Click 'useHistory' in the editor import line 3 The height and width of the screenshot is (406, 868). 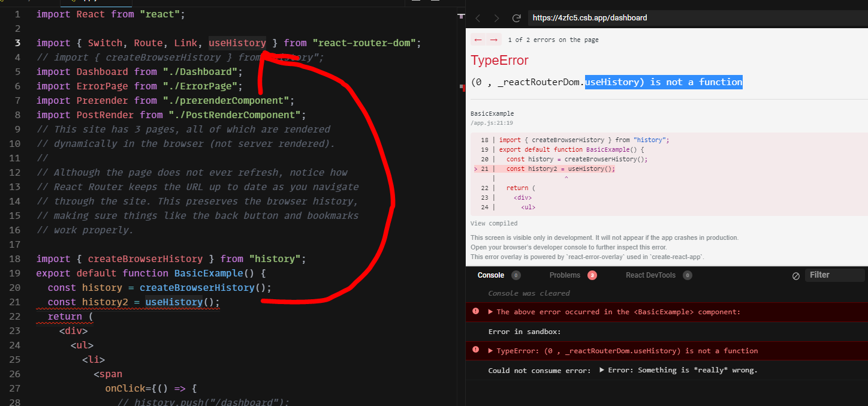coord(237,43)
